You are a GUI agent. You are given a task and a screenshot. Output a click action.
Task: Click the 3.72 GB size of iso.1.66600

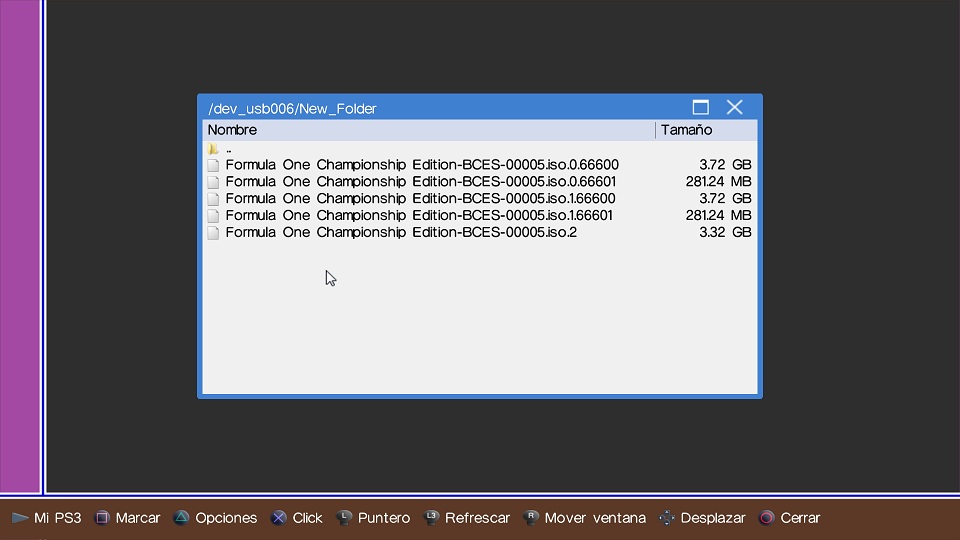coord(726,198)
